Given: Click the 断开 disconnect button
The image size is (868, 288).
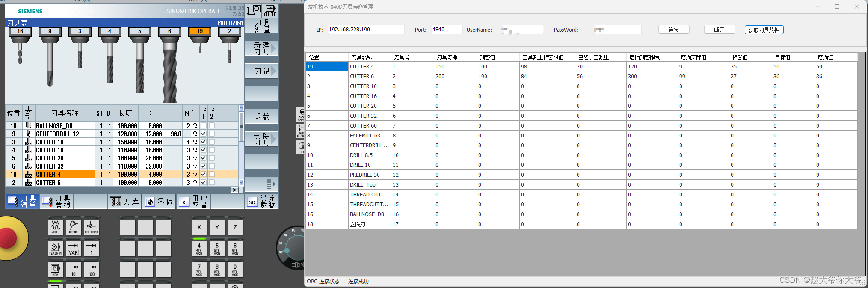Looking at the screenshot, I should [720, 30].
